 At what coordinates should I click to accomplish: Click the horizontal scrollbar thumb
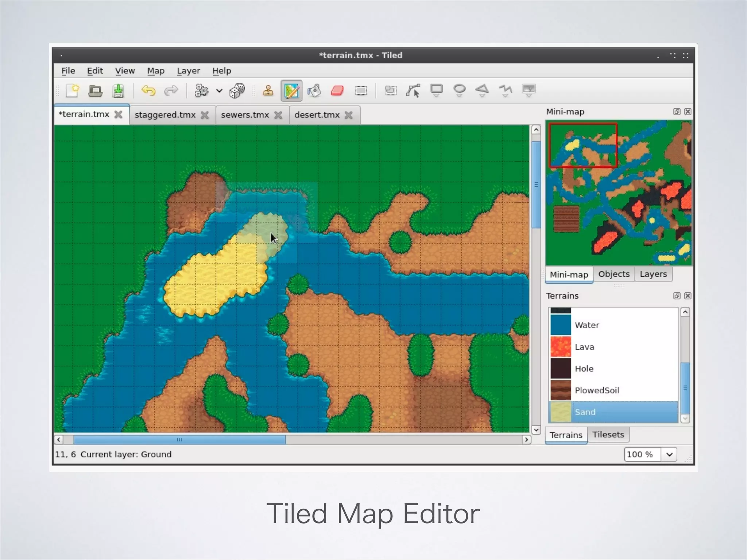(179, 439)
